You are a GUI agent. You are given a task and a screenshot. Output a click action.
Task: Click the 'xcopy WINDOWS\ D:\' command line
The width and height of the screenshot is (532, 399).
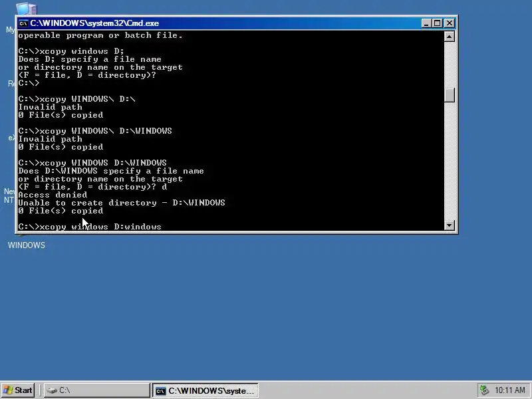coord(76,99)
